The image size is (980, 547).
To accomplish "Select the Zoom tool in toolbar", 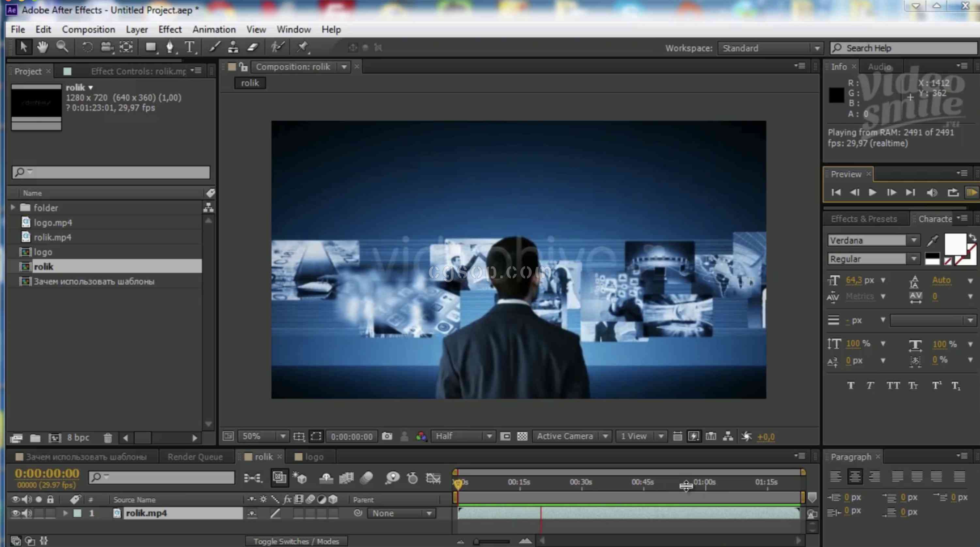I will (x=62, y=47).
